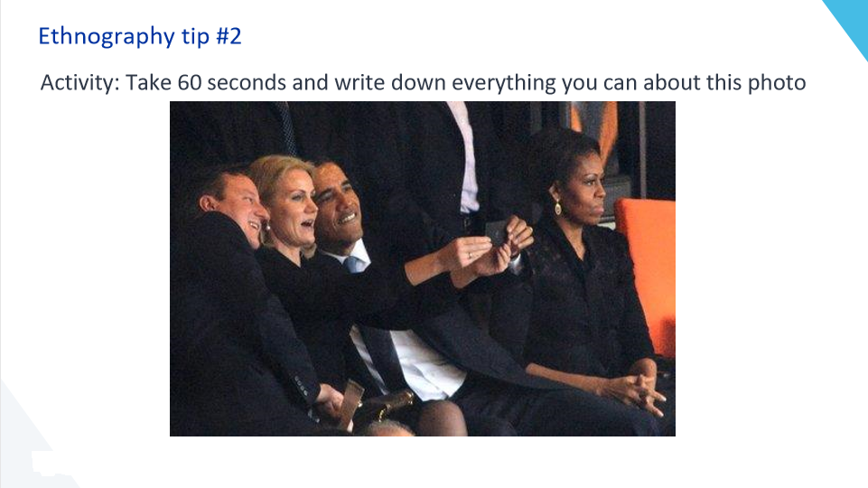Click the number "60" in the activity text
The image size is (868, 488).
(x=190, y=82)
